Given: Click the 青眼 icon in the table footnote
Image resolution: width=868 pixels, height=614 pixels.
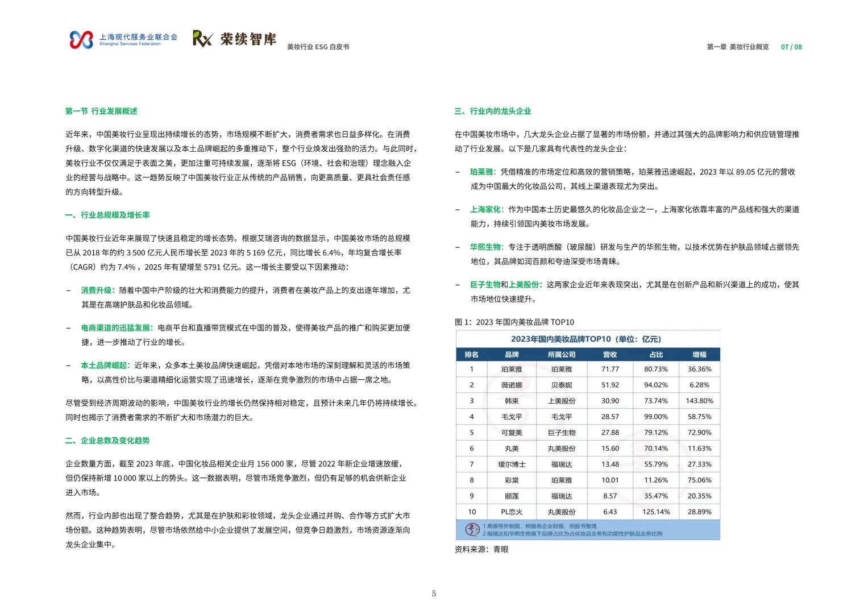Looking at the screenshot, I should 472,530.
